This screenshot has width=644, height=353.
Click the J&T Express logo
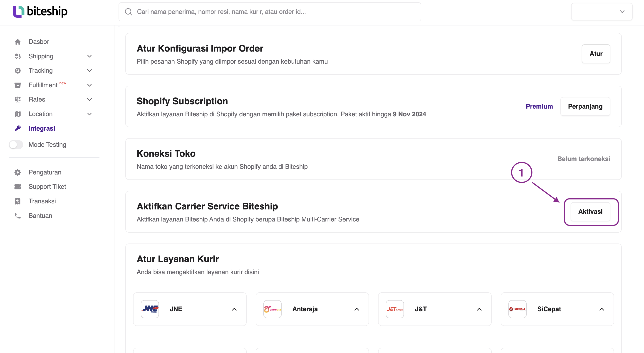pos(395,309)
